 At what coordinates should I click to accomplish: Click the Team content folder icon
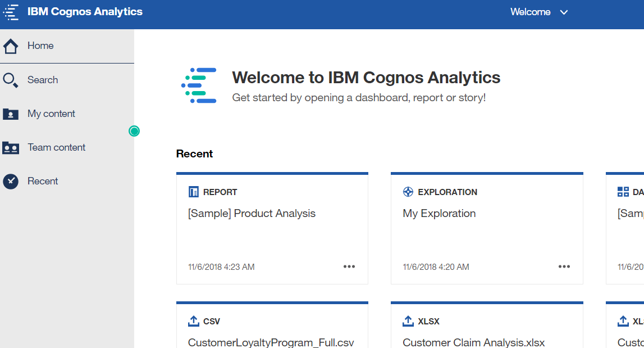11,148
